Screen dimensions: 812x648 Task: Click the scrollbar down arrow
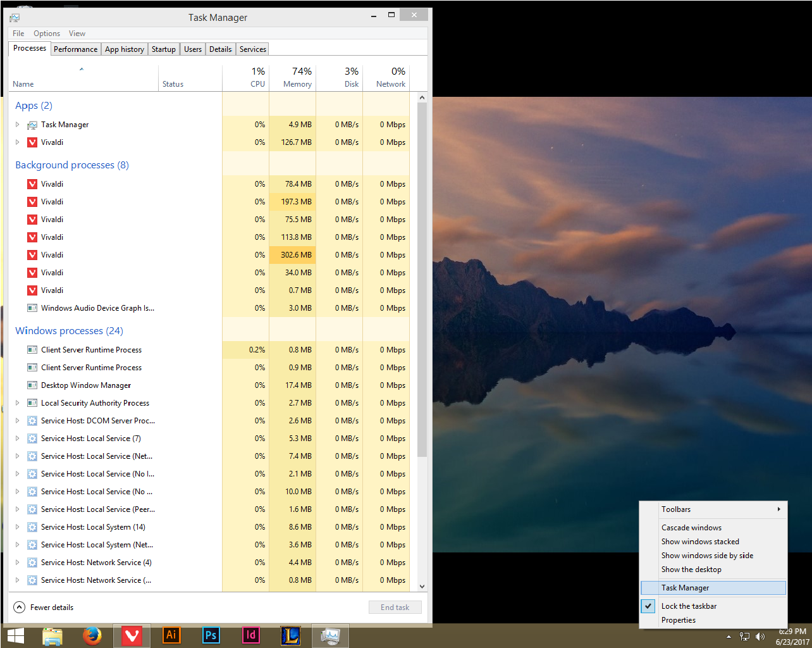click(422, 587)
